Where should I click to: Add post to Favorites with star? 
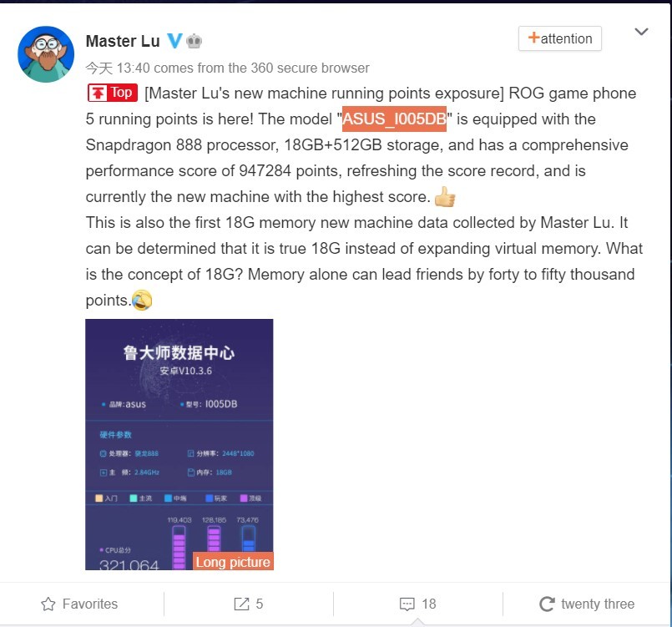pyautogui.click(x=48, y=604)
